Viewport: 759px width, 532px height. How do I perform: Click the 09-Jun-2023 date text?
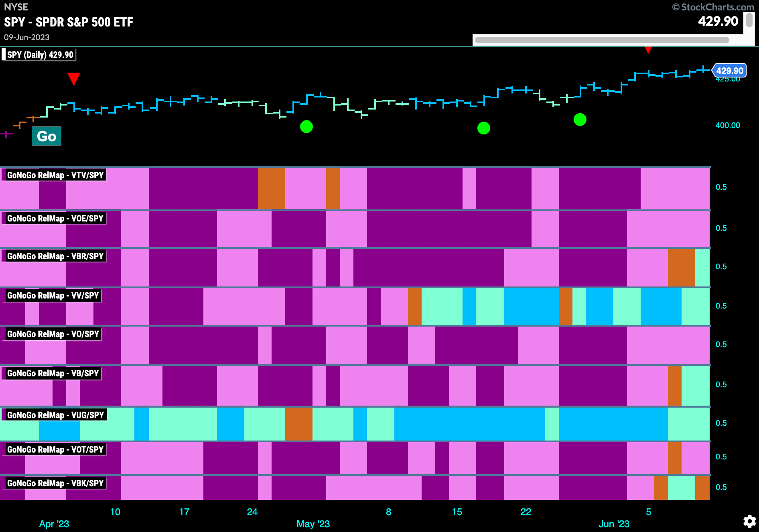tap(26, 37)
